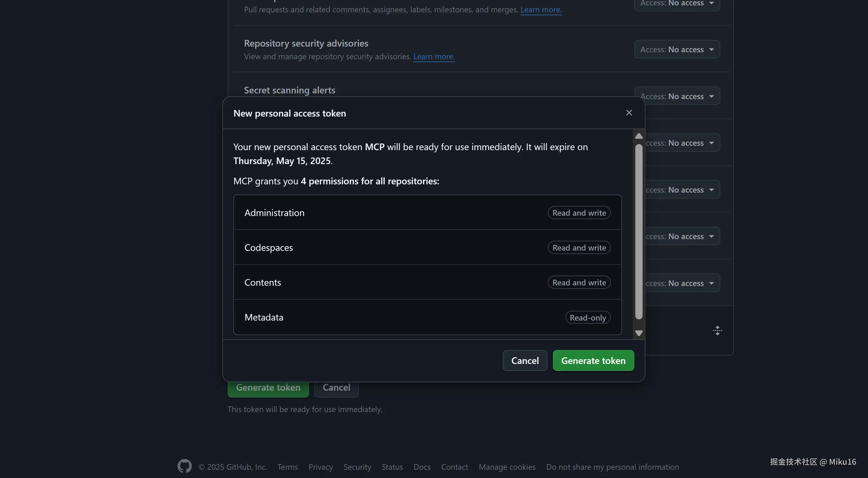Cancel the token confirmation dialog
Viewport: 868px width, 478px height.
[525, 360]
